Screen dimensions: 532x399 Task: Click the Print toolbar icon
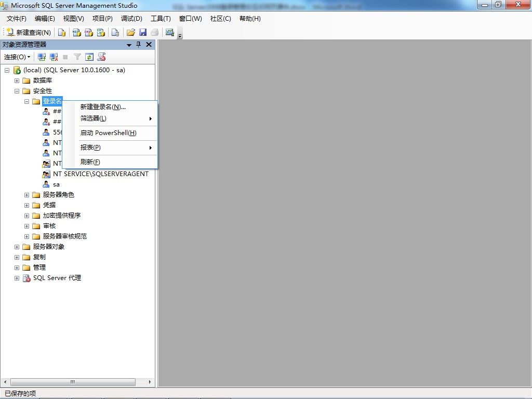[x=155, y=32]
